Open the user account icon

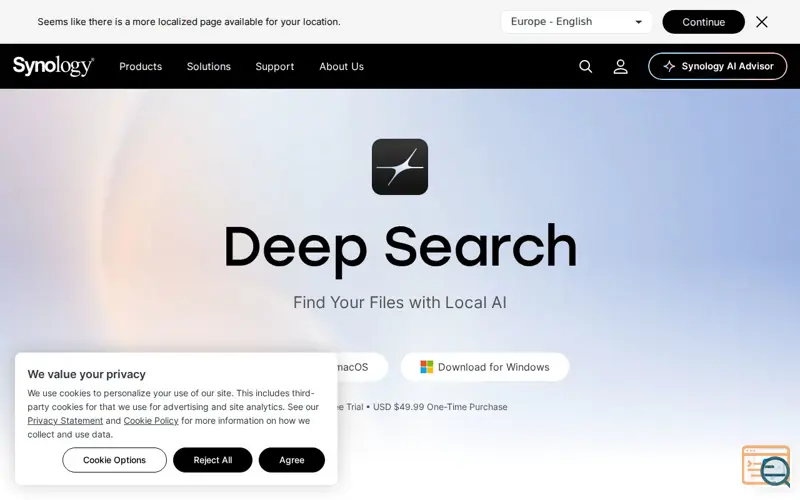(x=620, y=66)
